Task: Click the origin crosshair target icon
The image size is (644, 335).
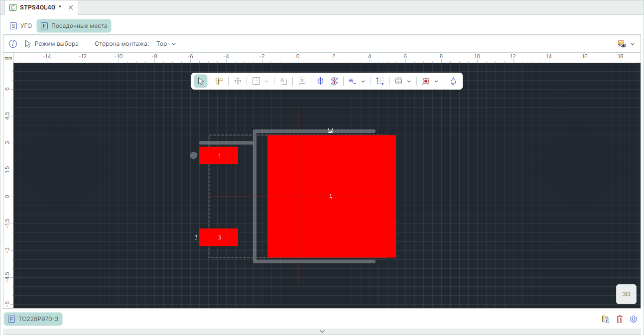Action: (321, 81)
